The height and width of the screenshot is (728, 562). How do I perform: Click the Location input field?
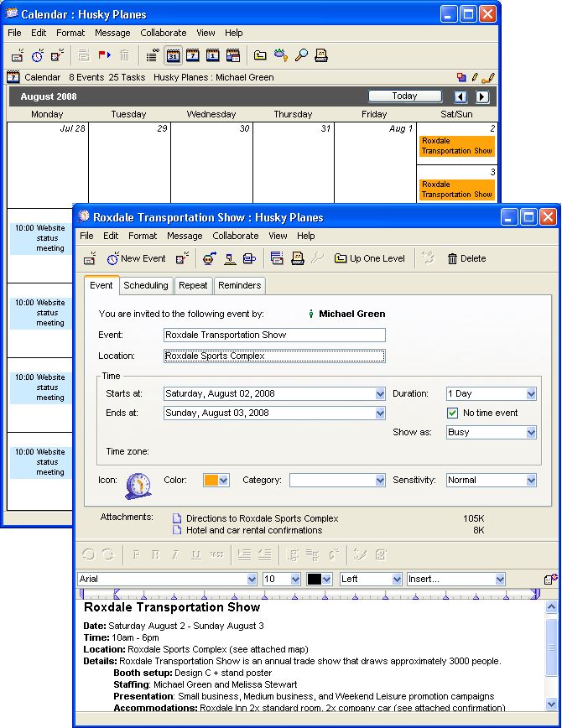(x=274, y=356)
